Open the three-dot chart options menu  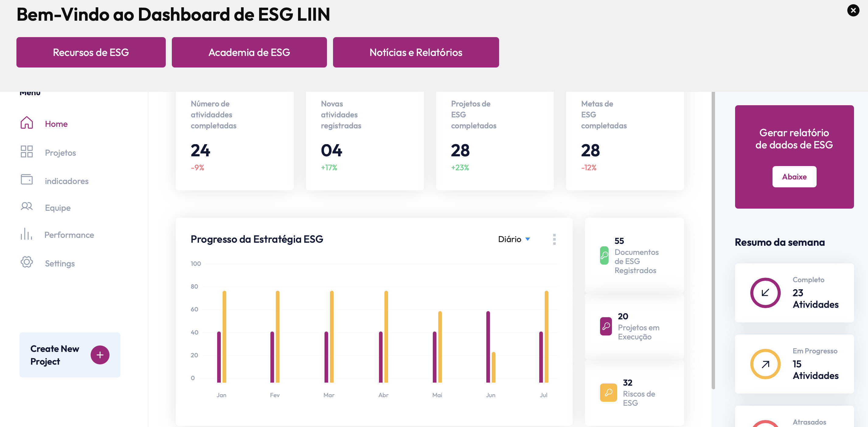(554, 240)
